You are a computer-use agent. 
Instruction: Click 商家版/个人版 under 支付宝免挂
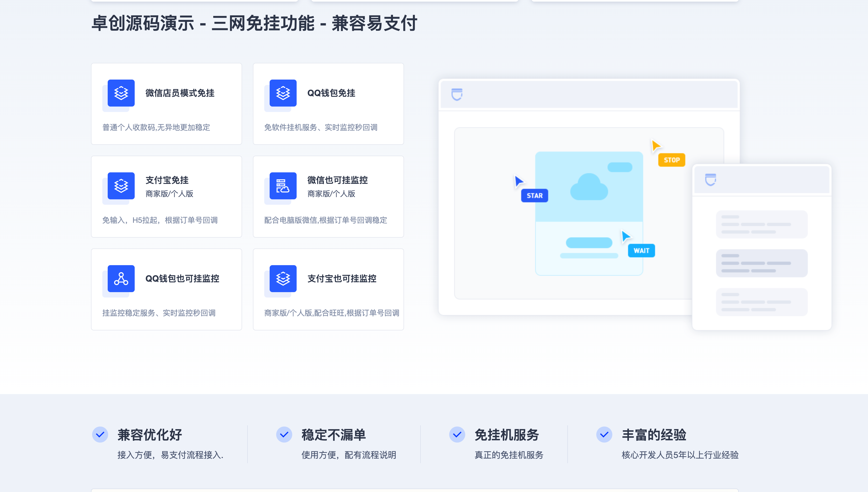tap(169, 194)
